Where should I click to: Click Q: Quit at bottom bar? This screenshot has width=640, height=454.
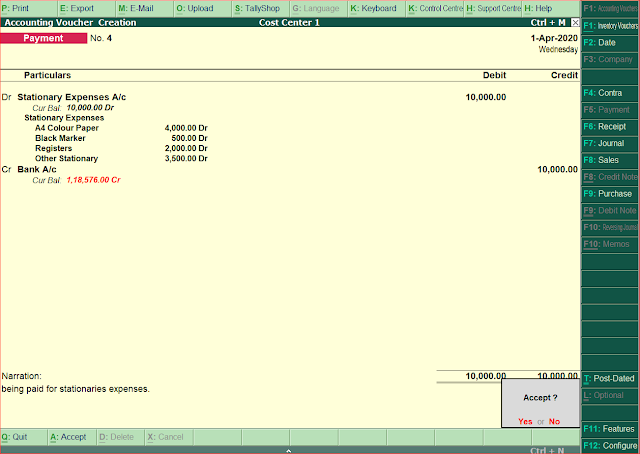(23, 437)
